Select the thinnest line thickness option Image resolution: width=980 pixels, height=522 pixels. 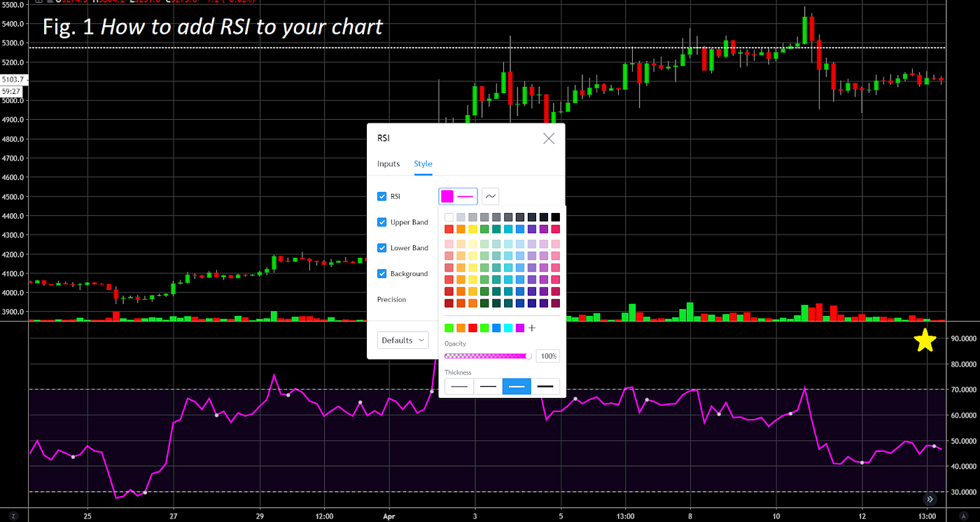pyautogui.click(x=459, y=386)
